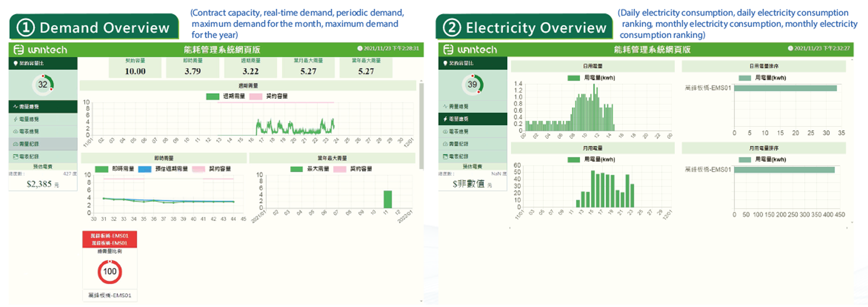Image resolution: width=868 pixels, height=307 pixels.
Task: Select the lightning-bolt 電量總覽 item in Demand Overview sidebar
Action: click(43, 119)
